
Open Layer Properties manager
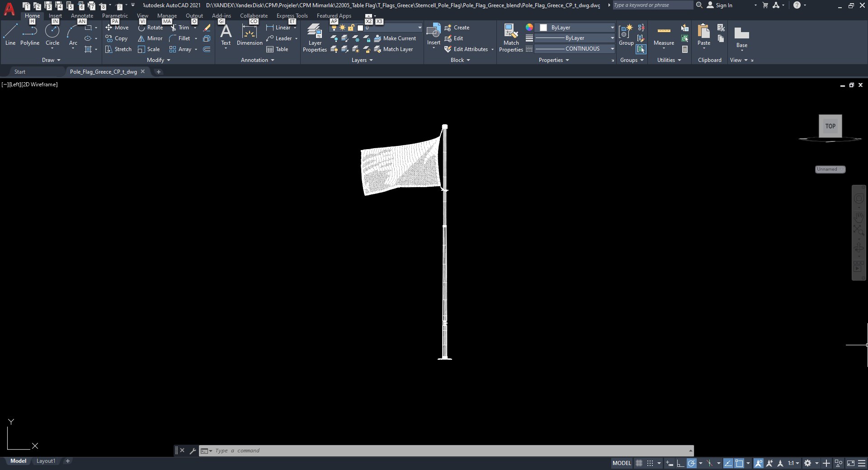point(315,38)
